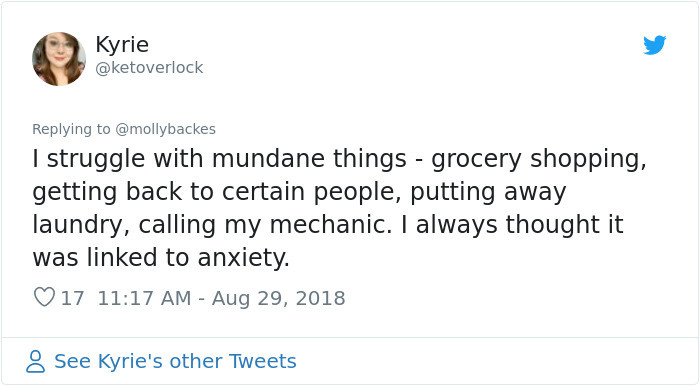Image resolution: width=700 pixels, height=386 pixels.
Task: Click the like count 17
Action: coord(72,298)
